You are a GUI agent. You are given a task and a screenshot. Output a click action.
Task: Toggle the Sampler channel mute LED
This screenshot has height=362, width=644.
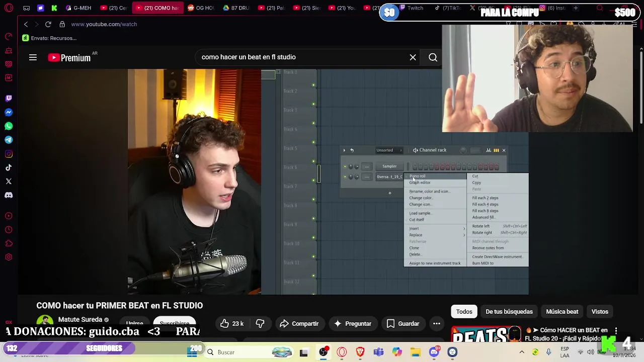click(x=345, y=167)
